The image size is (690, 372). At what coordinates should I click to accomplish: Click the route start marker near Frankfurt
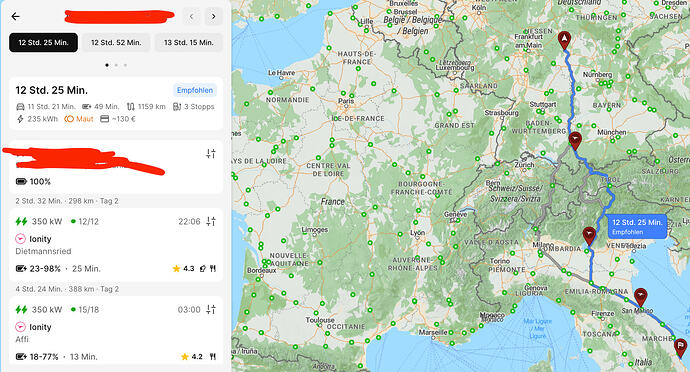[564, 40]
